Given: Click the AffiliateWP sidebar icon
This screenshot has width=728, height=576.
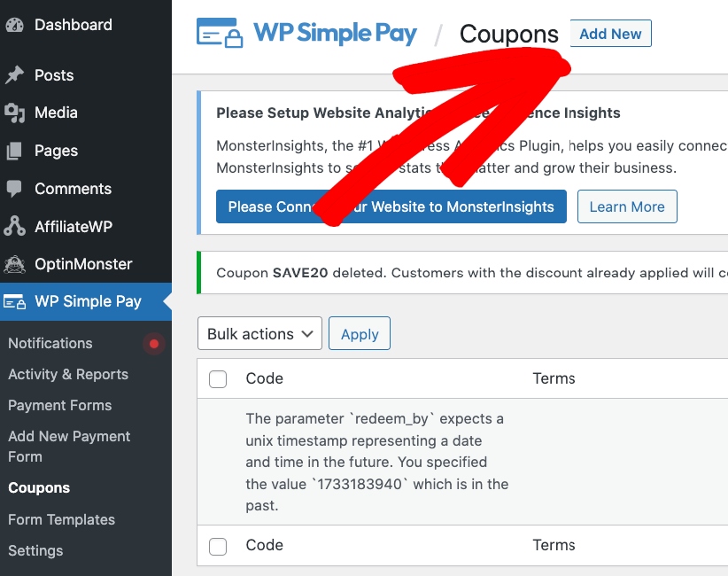Looking at the screenshot, I should pyautogui.click(x=14, y=227).
